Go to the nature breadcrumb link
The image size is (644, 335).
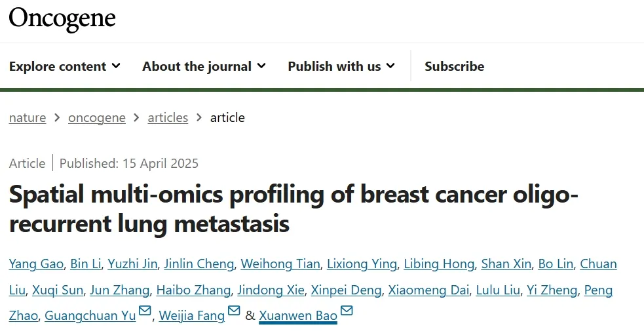pyautogui.click(x=28, y=118)
